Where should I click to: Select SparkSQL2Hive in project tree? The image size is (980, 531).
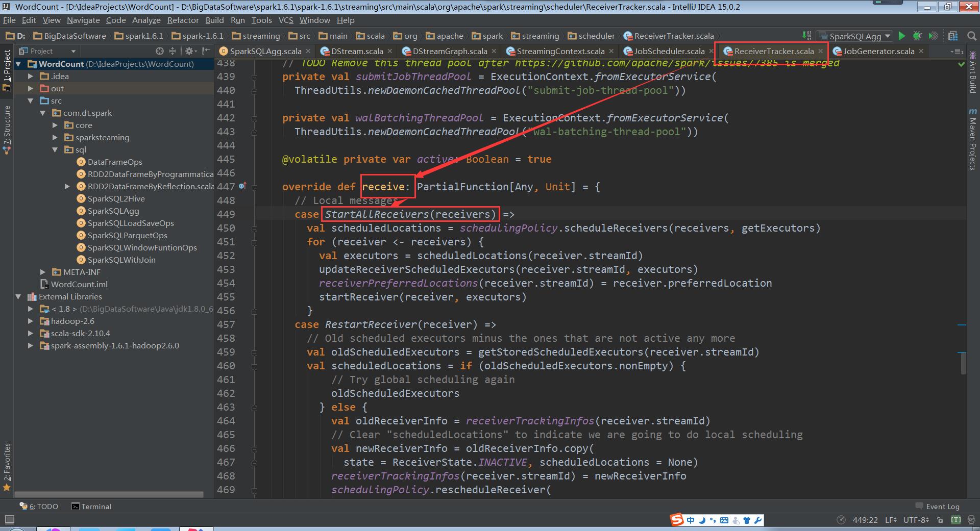tap(116, 198)
